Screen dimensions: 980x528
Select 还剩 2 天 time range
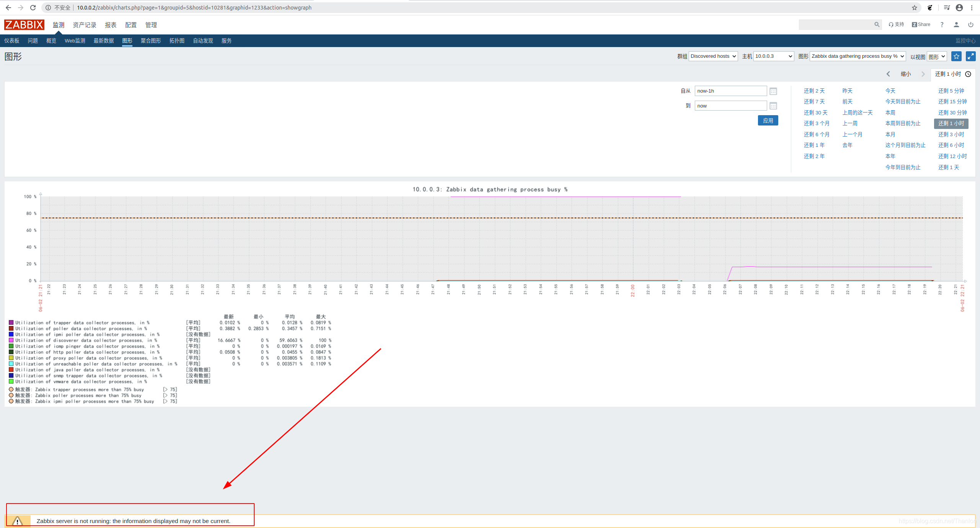814,91
